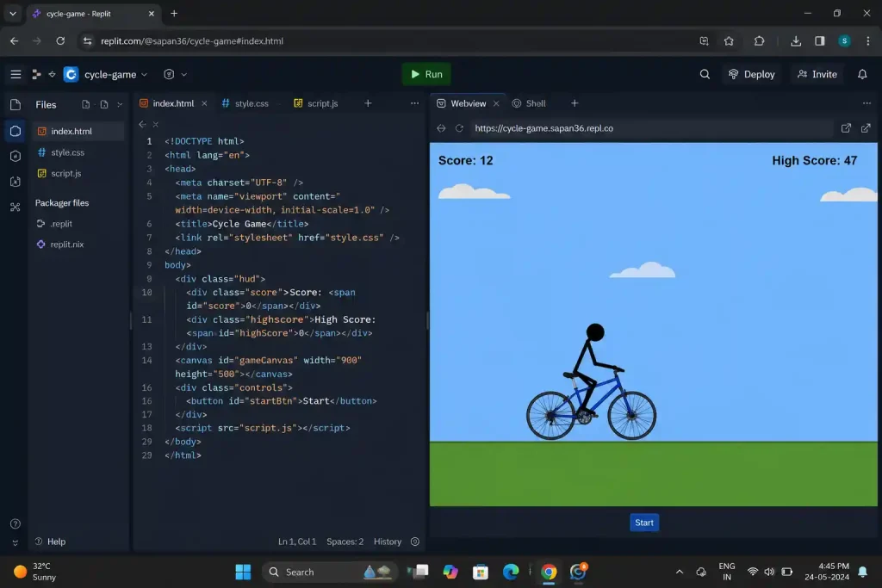Open the Windows Start menu

pyautogui.click(x=243, y=572)
